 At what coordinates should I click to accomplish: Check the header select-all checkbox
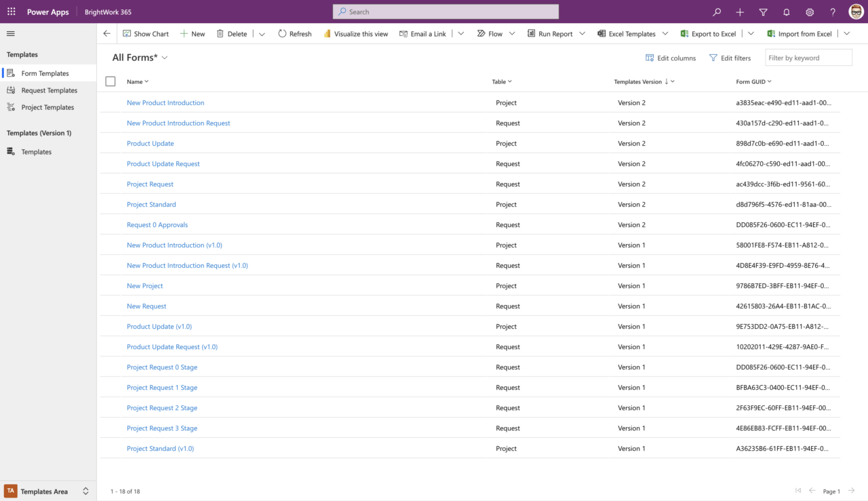tap(111, 81)
